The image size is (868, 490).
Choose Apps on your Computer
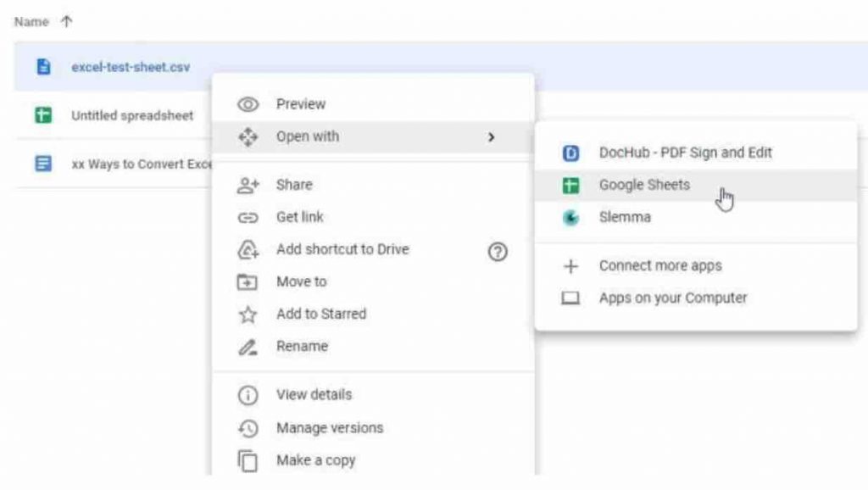click(x=673, y=298)
